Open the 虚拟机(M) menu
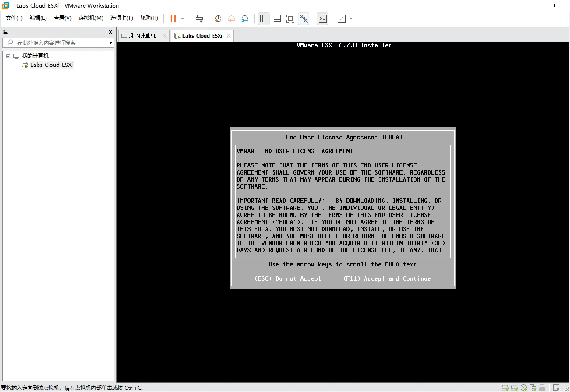This screenshot has height=392, width=570. click(91, 18)
